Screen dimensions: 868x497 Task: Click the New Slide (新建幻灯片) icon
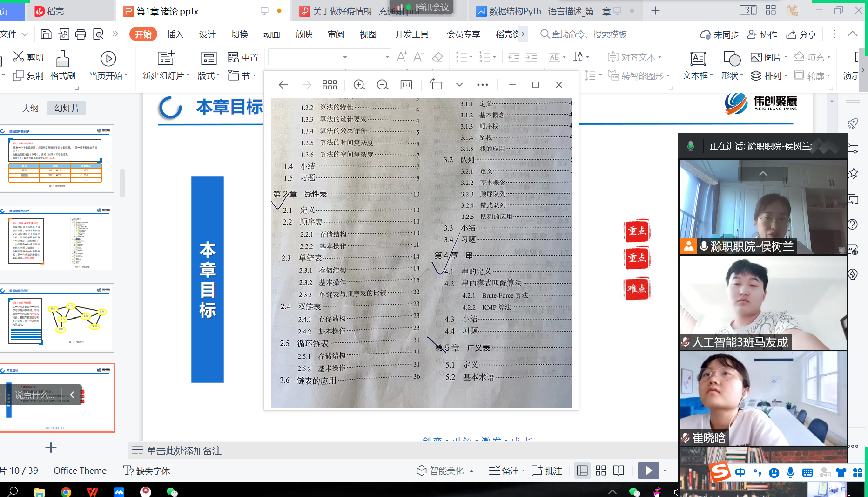166,58
